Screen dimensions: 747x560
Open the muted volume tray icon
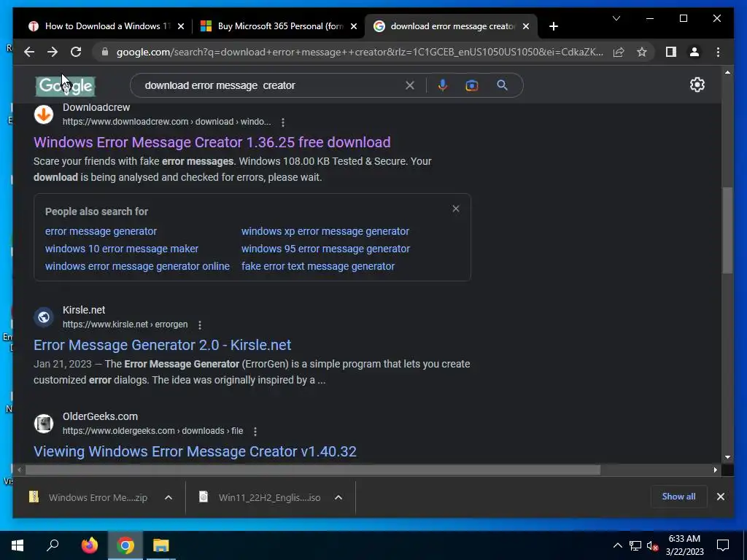pyautogui.click(x=652, y=545)
